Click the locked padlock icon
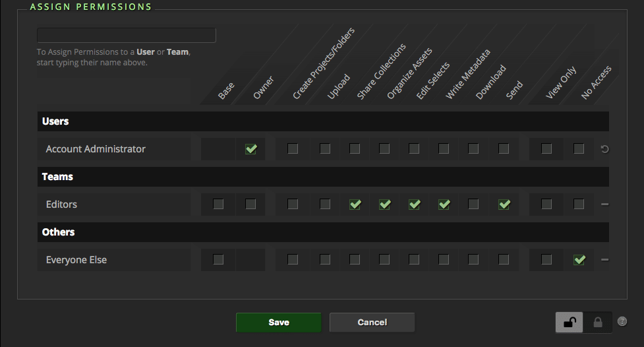644x347 pixels. [598, 323]
